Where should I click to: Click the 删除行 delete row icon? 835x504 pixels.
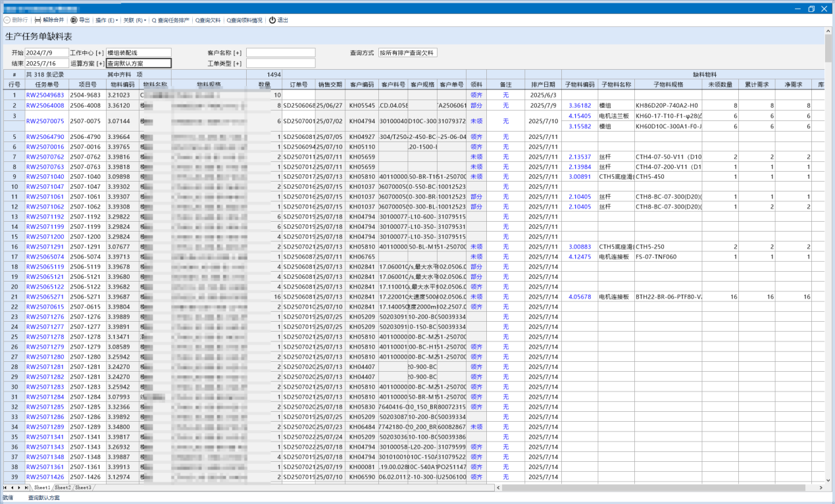(x=7, y=20)
